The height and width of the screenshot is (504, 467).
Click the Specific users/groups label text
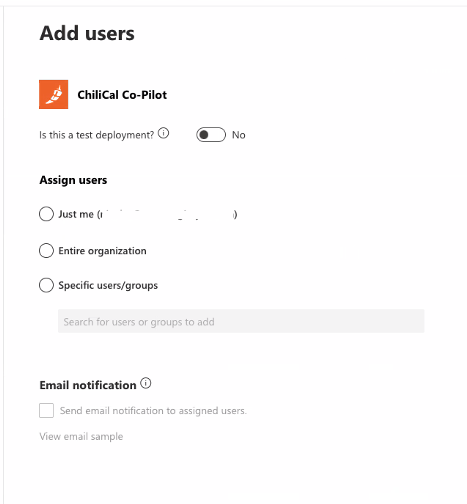pos(108,286)
